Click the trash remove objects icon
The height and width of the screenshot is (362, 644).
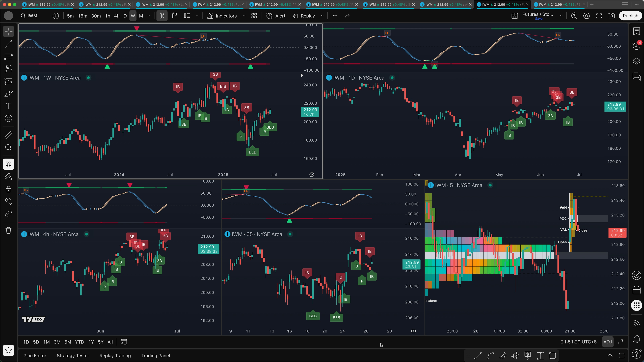(9, 230)
